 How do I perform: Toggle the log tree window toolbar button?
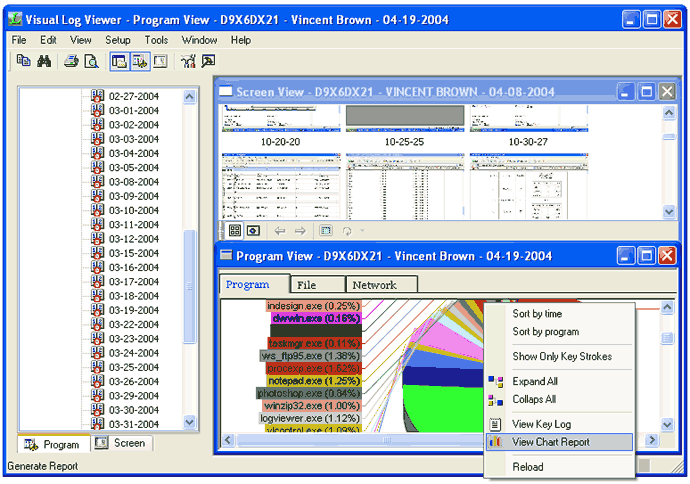point(120,61)
